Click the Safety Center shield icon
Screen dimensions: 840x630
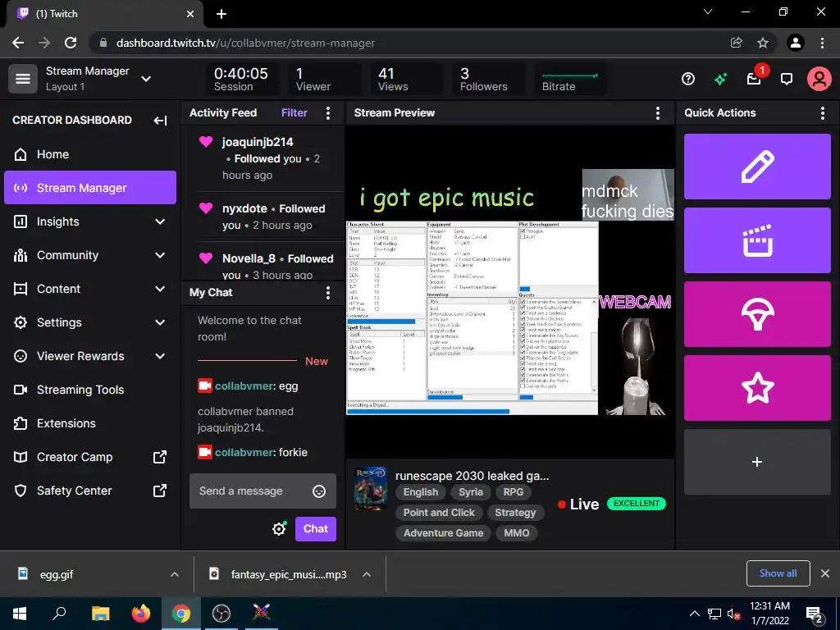pos(21,491)
